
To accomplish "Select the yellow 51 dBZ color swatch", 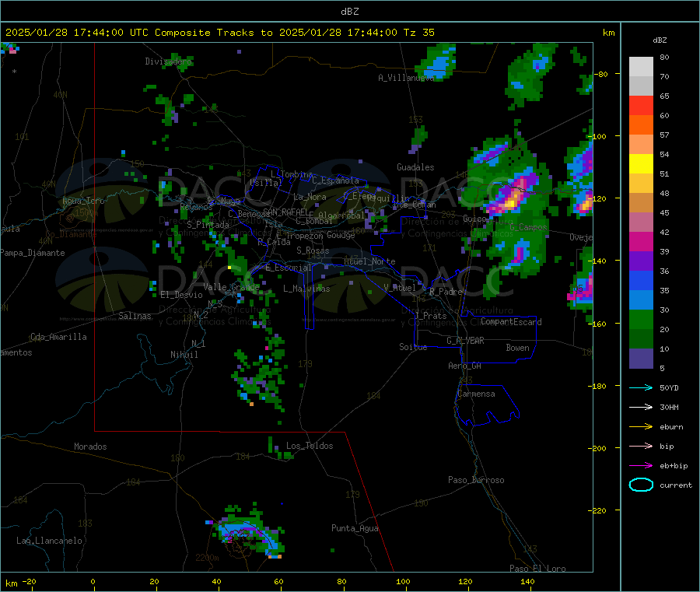I will pyautogui.click(x=641, y=164).
